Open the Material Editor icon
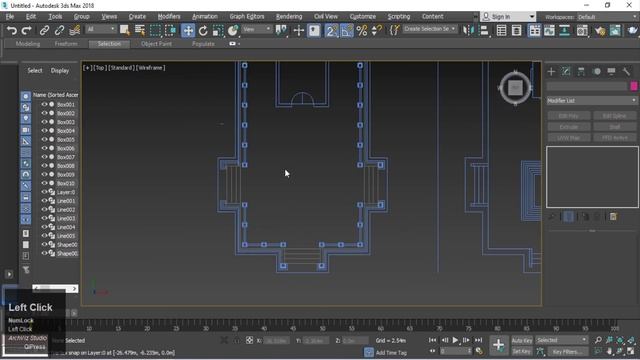 (582, 30)
